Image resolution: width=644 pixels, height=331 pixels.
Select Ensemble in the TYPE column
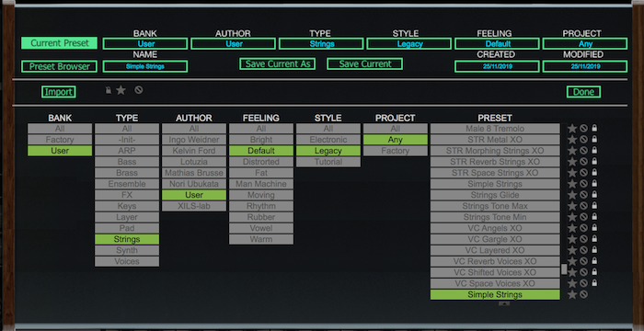pos(127,184)
